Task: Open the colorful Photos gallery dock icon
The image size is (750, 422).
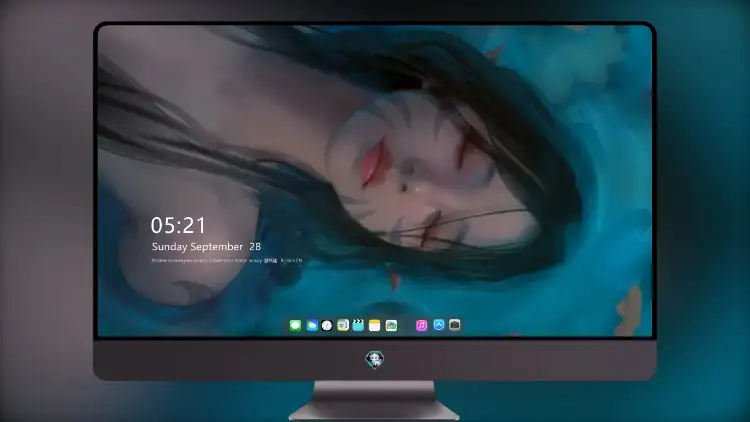Action: (x=391, y=325)
